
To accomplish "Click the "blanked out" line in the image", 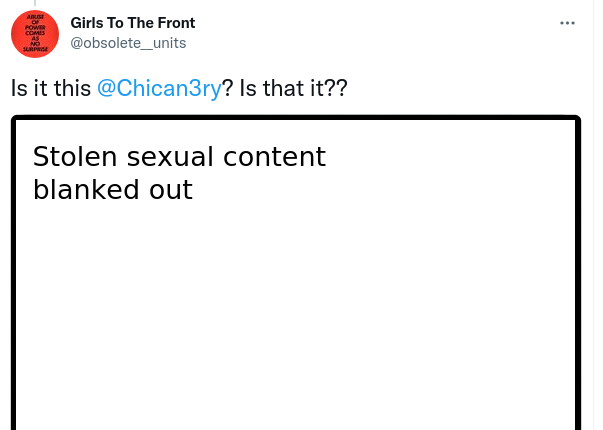I will coord(112,189).
